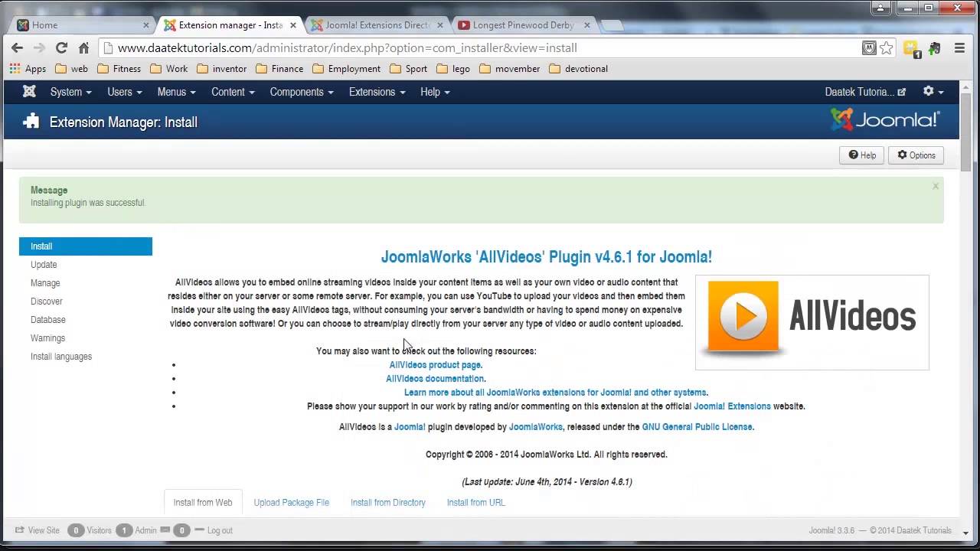Image resolution: width=980 pixels, height=551 pixels.
Task: Click View Site in the footer
Action: point(38,530)
